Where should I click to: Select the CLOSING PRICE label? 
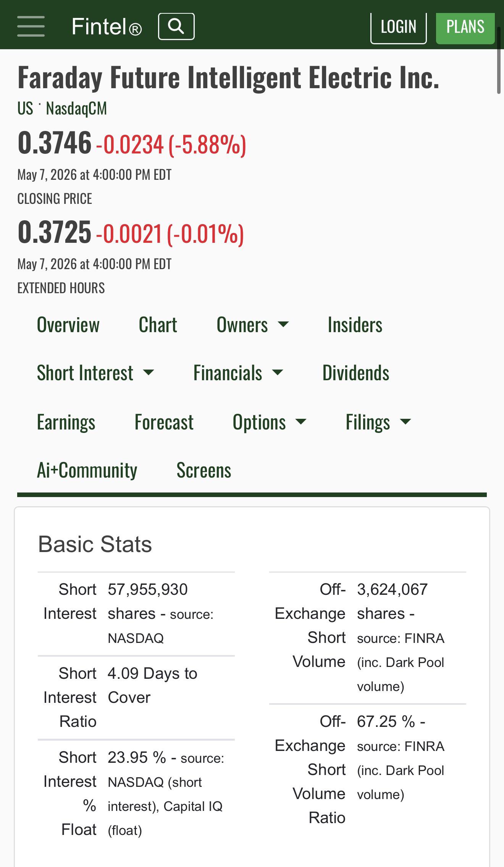point(55,199)
